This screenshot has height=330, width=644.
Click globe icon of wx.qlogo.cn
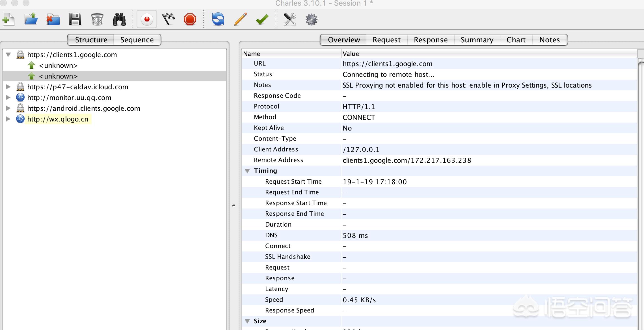pos(20,119)
